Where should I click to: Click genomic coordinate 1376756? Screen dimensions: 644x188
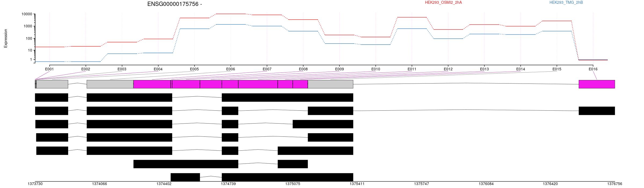tap(615, 184)
